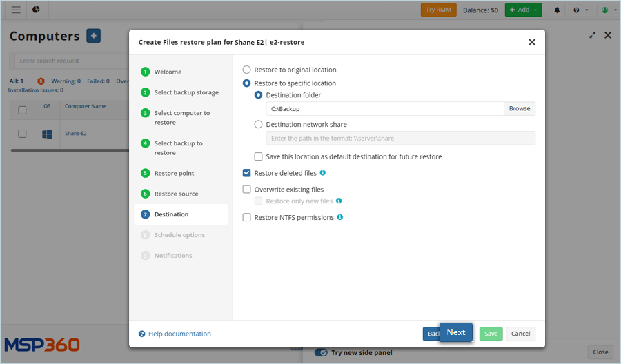This screenshot has height=364, width=621.
Task: Open help question mark dropdown
Action: (x=581, y=10)
